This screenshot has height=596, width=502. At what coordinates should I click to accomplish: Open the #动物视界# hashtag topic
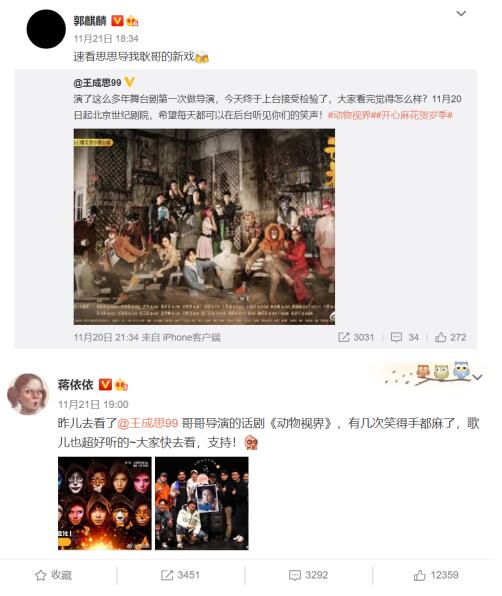(349, 115)
